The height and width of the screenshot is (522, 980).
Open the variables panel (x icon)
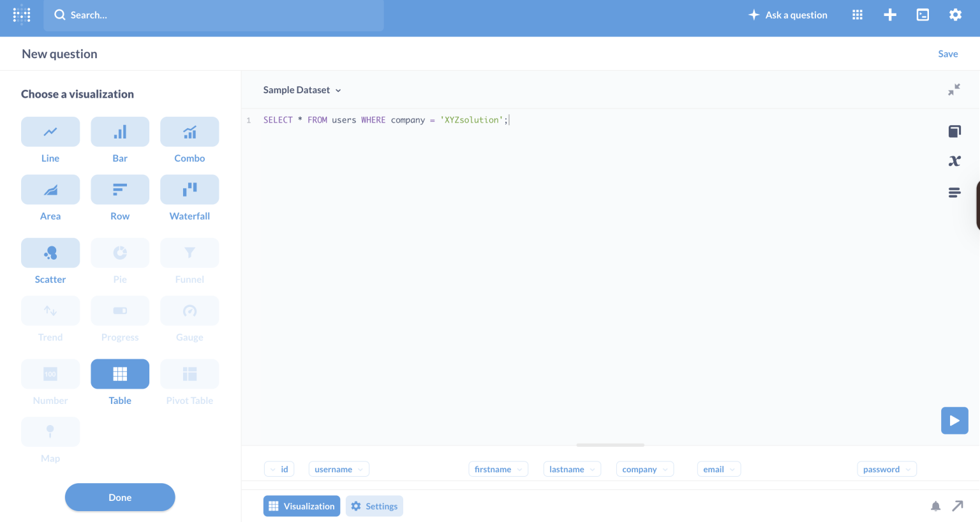point(954,161)
